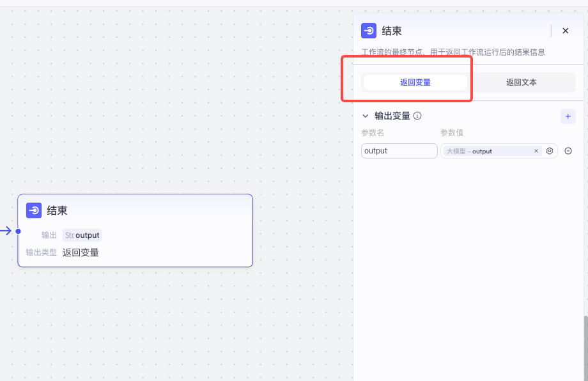Select the 结束 node title on canvas
The width and height of the screenshot is (588, 381).
coord(57,210)
